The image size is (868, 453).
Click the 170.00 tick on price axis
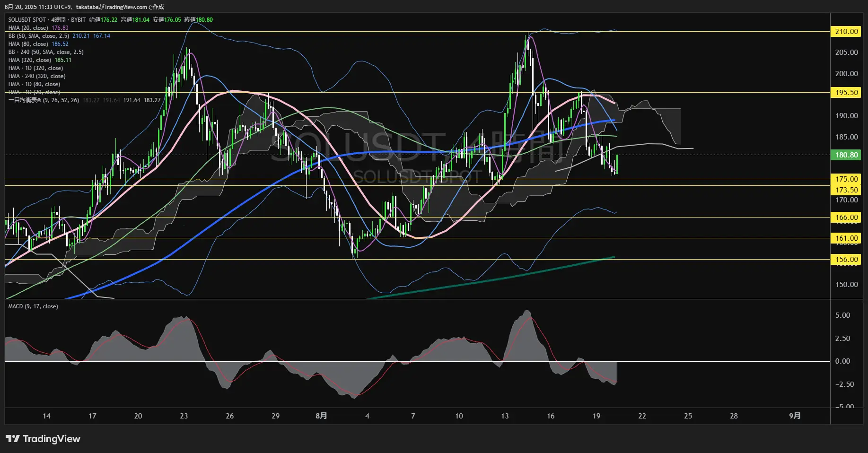[x=846, y=200]
